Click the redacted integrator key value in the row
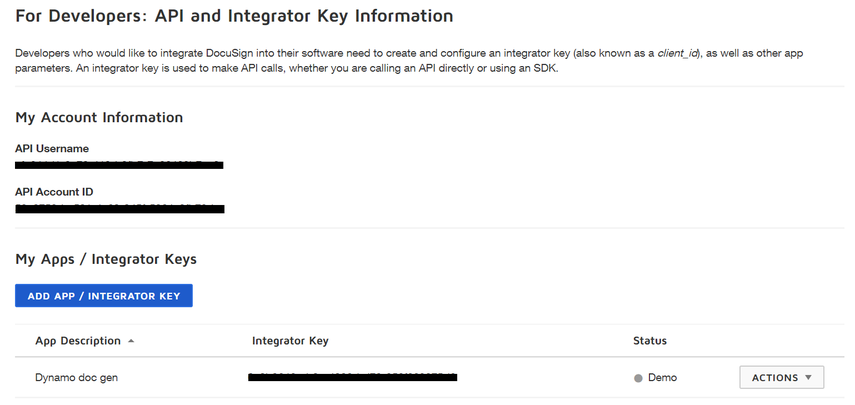The width and height of the screenshot is (855, 405). (352, 378)
